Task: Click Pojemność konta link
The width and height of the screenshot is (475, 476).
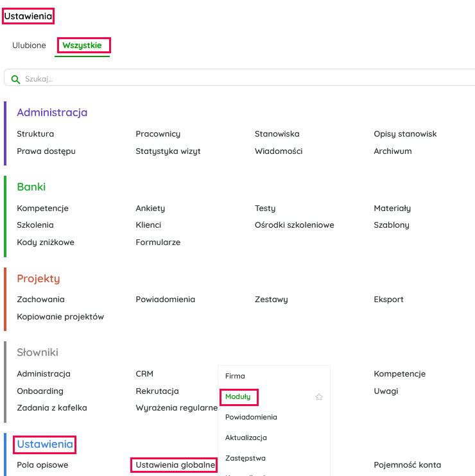Action: click(x=407, y=464)
